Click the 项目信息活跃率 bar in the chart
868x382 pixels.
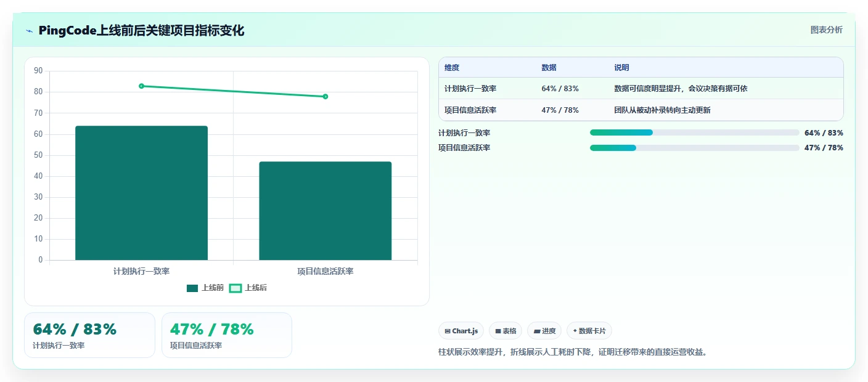coord(325,211)
